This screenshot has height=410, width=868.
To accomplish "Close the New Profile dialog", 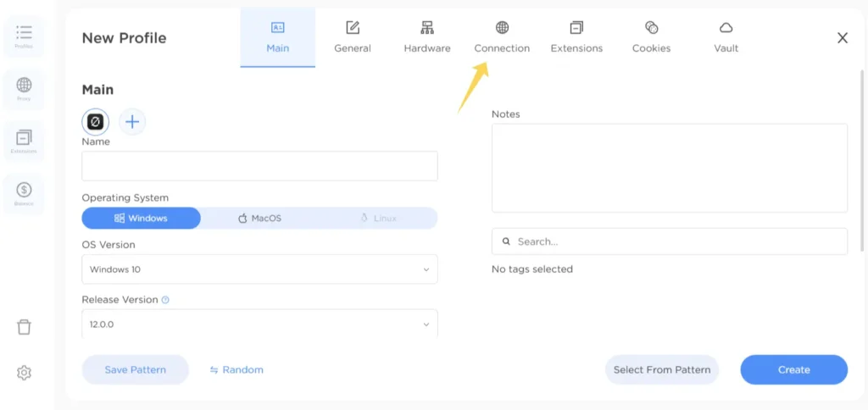I will [843, 37].
